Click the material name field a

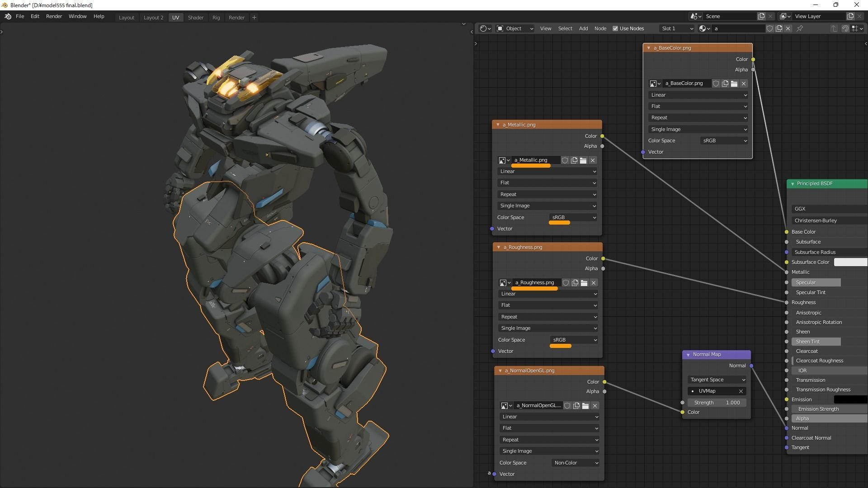[x=738, y=28]
